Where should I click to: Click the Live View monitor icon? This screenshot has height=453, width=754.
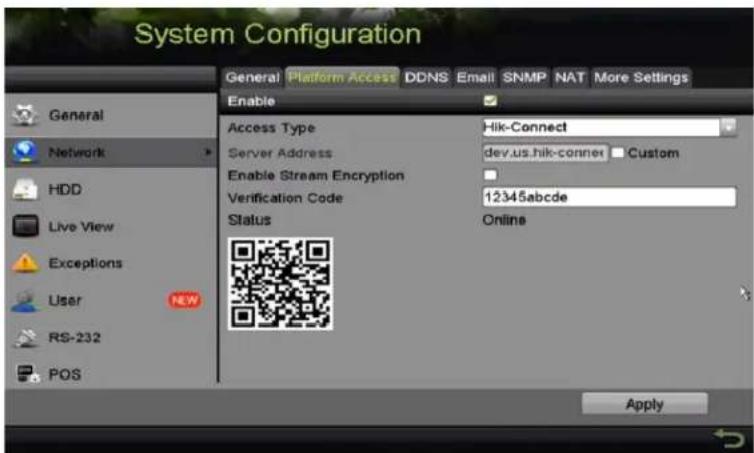(x=25, y=226)
